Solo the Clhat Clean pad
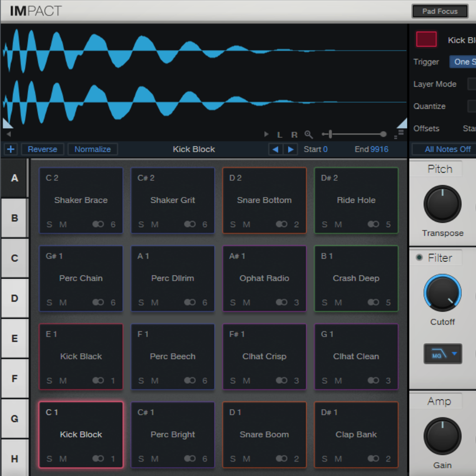This screenshot has height=476, width=476. pyautogui.click(x=324, y=380)
